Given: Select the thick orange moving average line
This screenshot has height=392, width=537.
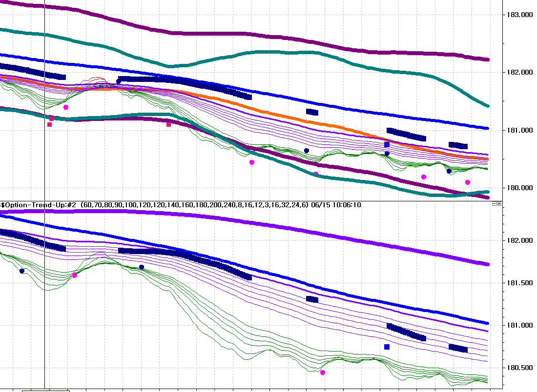Looking at the screenshot, I should (293, 118).
